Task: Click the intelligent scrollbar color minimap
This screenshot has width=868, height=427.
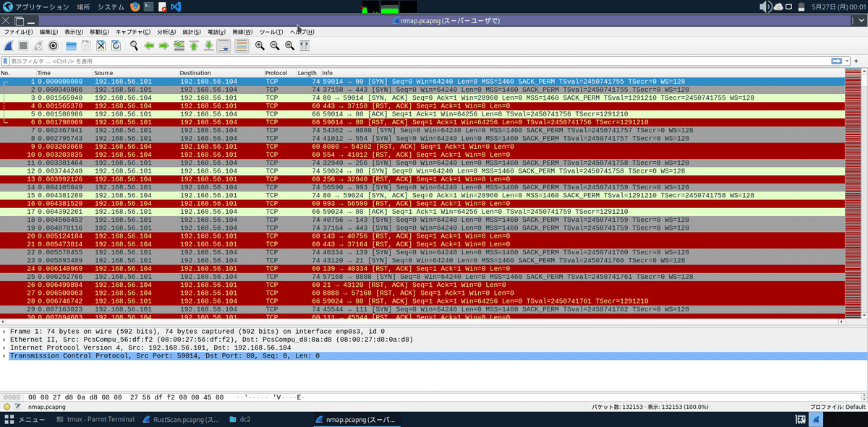Action: (852, 194)
